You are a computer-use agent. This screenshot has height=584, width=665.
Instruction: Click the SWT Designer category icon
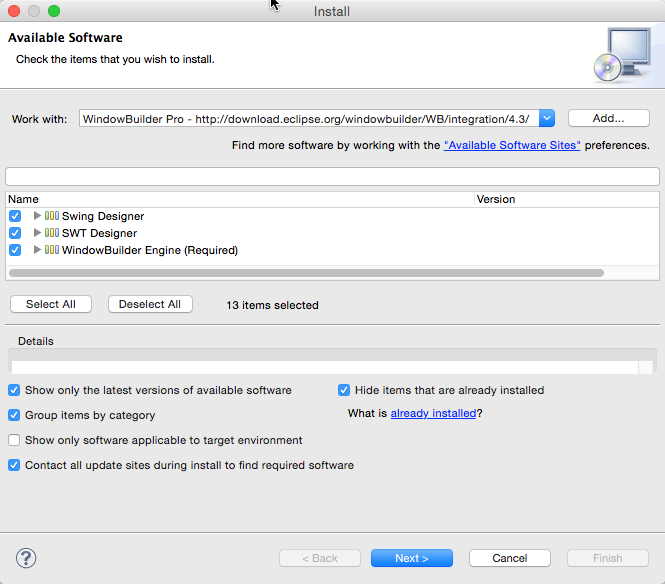(x=52, y=233)
